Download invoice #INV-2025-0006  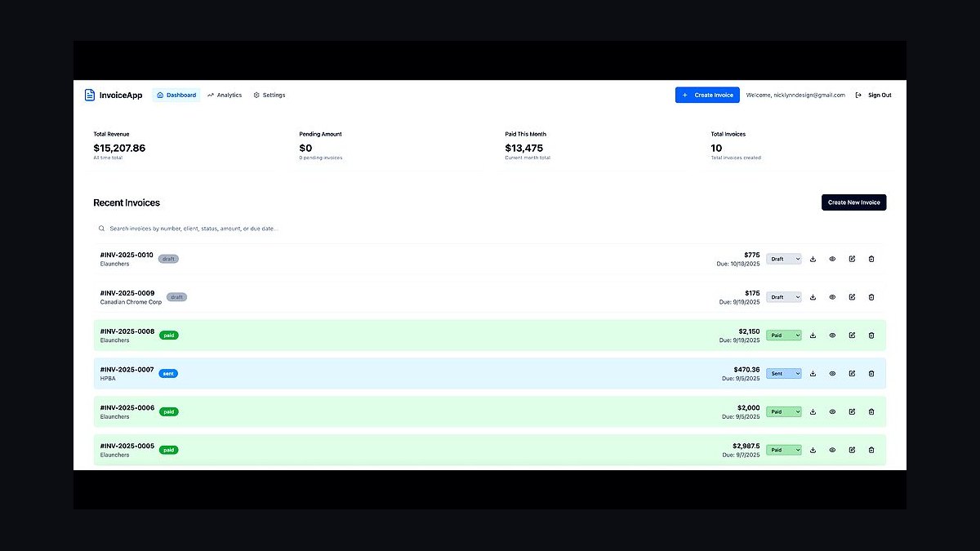[813, 411]
